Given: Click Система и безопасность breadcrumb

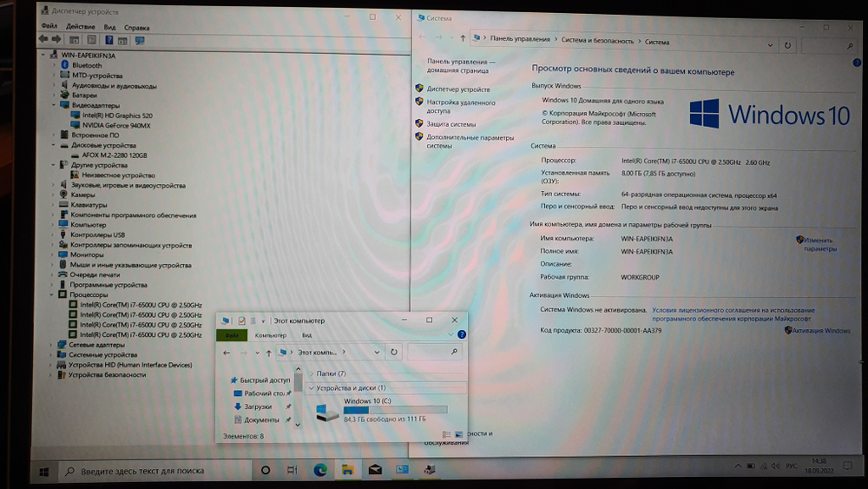Looking at the screenshot, I should pos(597,41).
